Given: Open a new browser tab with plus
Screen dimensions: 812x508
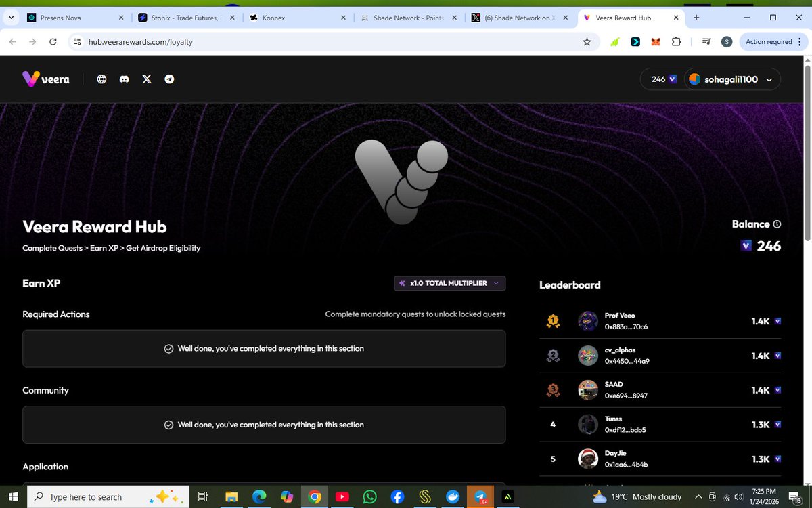Looking at the screenshot, I should pyautogui.click(x=696, y=18).
